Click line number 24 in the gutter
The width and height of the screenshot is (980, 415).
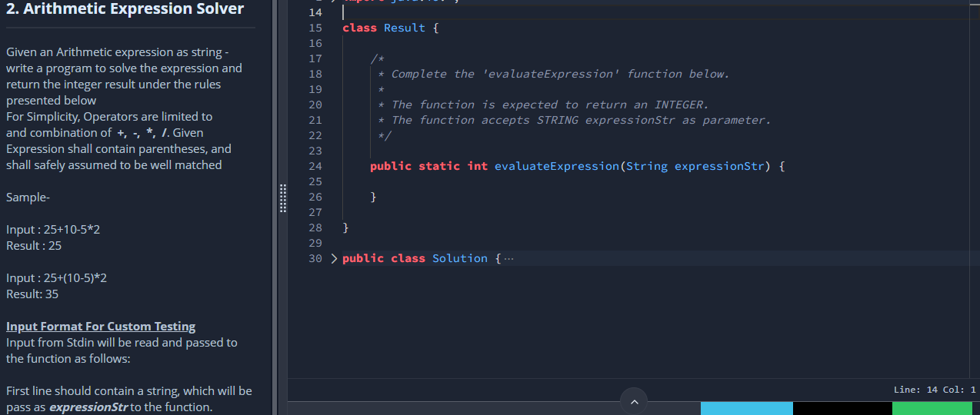point(315,166)
